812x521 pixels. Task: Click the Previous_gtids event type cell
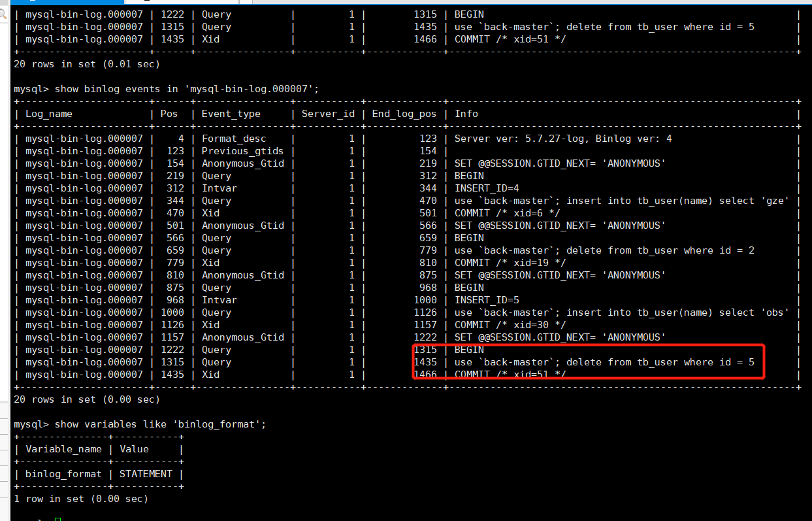tap(243, 151)
